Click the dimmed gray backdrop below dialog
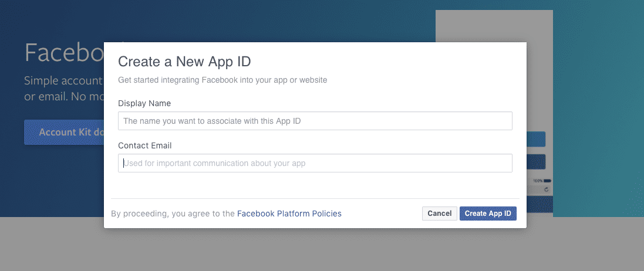 tap(322, 249)
